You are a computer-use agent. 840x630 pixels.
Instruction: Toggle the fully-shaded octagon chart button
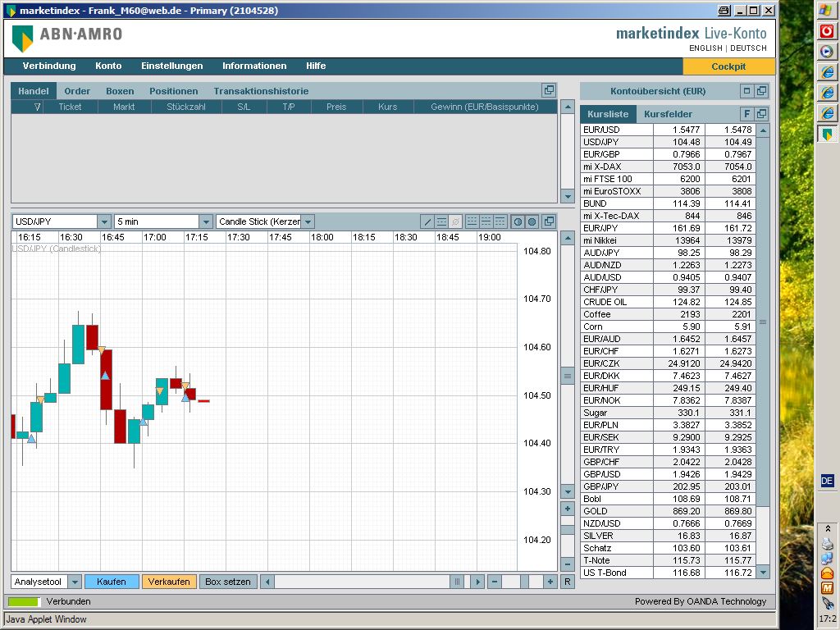532,221
